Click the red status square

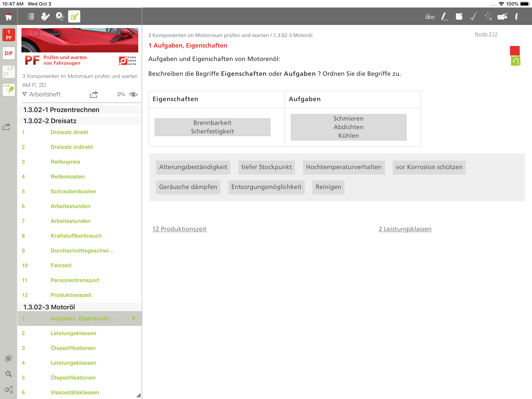(x=515, y=50)
